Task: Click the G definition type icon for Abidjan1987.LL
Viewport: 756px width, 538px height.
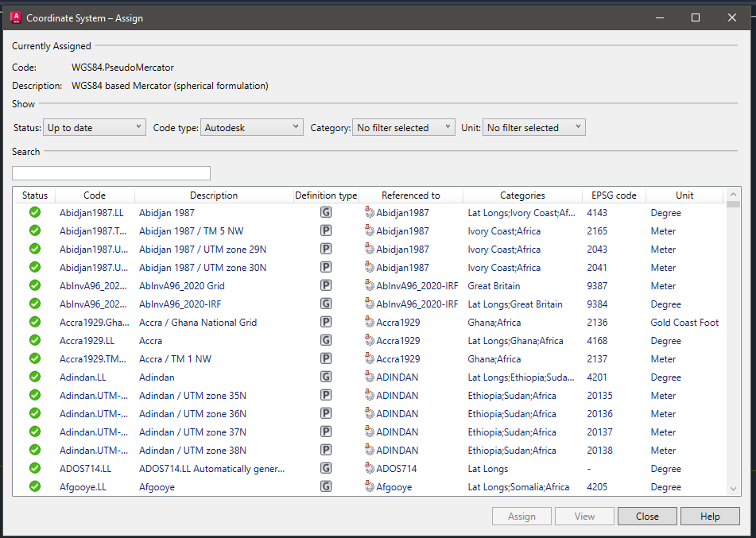Action: point(326,212)
